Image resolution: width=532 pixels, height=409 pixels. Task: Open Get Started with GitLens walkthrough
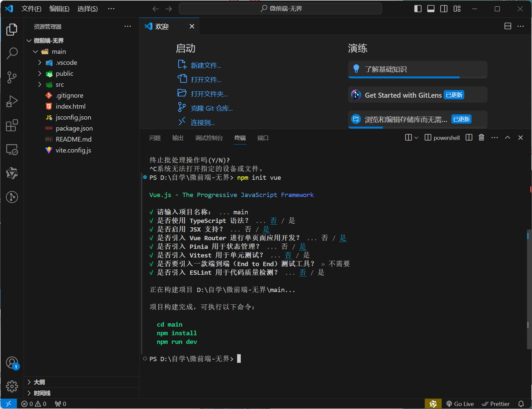point(418,95)
